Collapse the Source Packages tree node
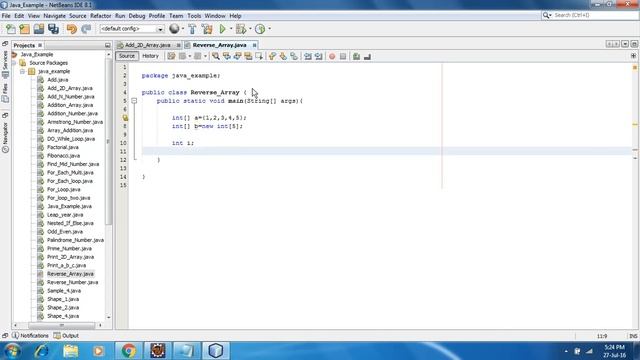This screenshot has width=640, height=360. 14,63
